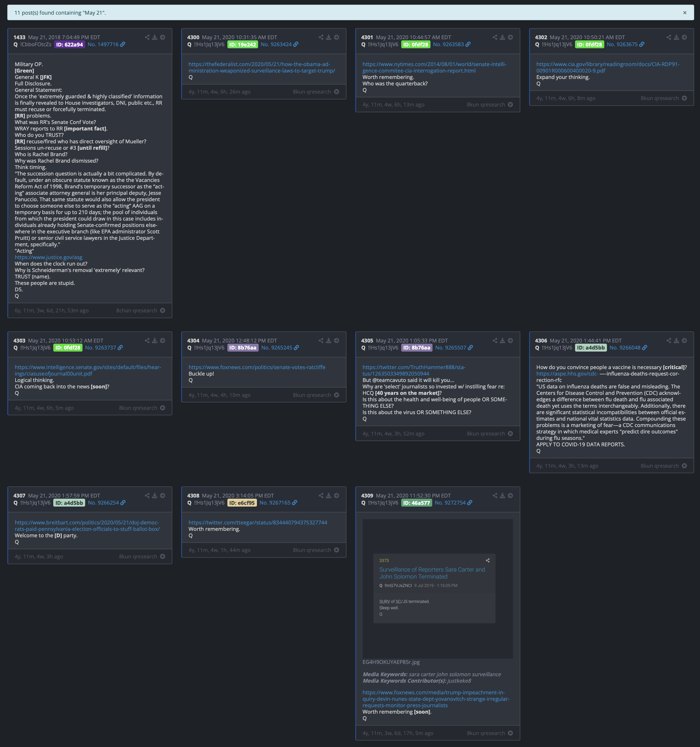Image resolution: width=700 pixels, height=747 pixels.
Task: Share post 1433
Action: coord(147,37)
